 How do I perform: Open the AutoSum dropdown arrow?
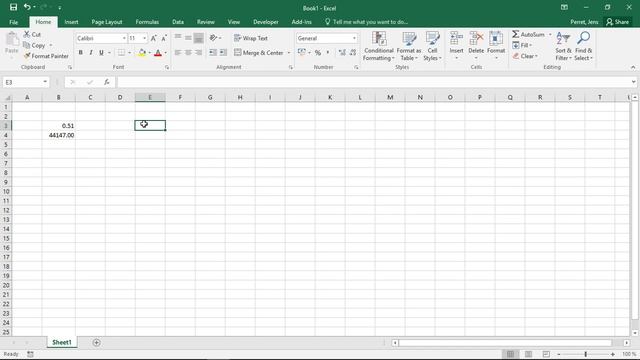tap(550, 35)
